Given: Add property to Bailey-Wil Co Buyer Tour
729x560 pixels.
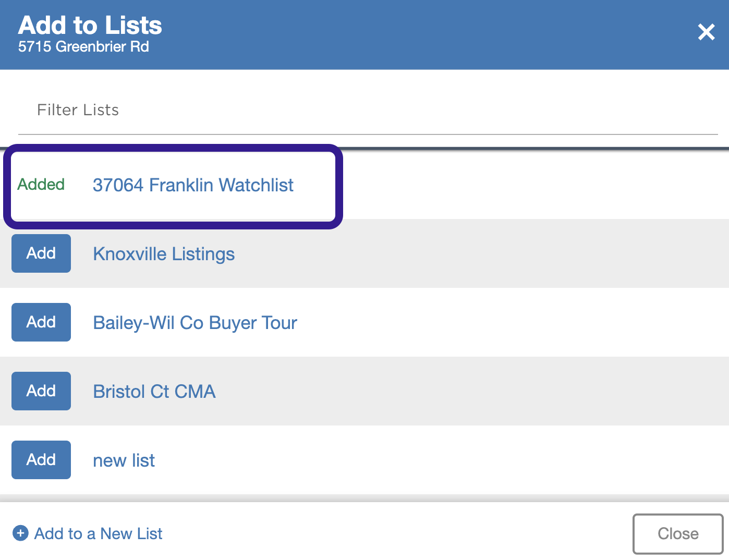Looking at the screenshot, I should pos(41,322).
